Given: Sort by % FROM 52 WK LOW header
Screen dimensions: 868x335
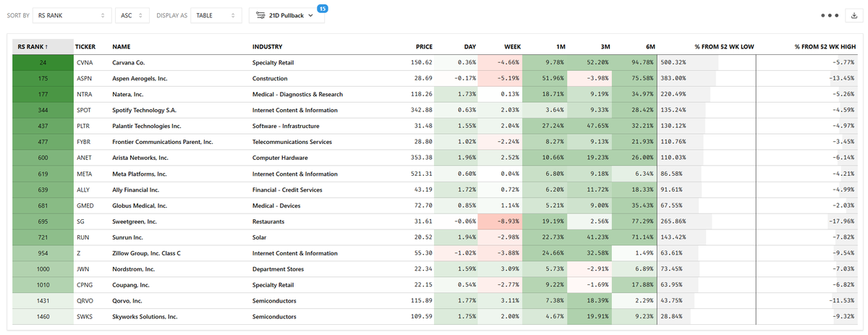Looking at the screenshot, I should click(724, 46).
